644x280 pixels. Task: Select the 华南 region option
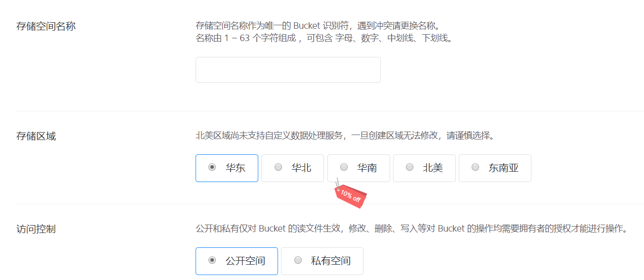point(359,168)
